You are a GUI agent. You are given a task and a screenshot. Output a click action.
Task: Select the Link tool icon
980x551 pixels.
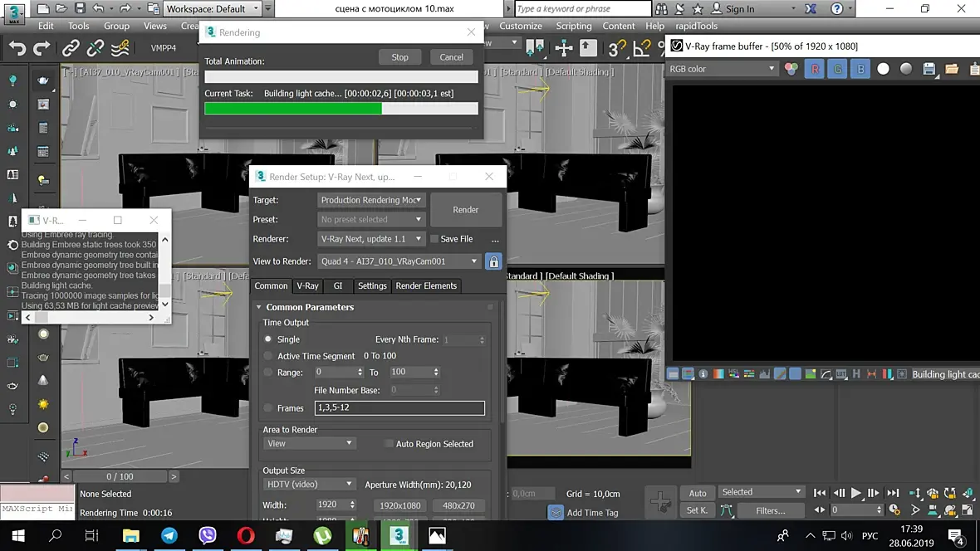tap(70, 48)
